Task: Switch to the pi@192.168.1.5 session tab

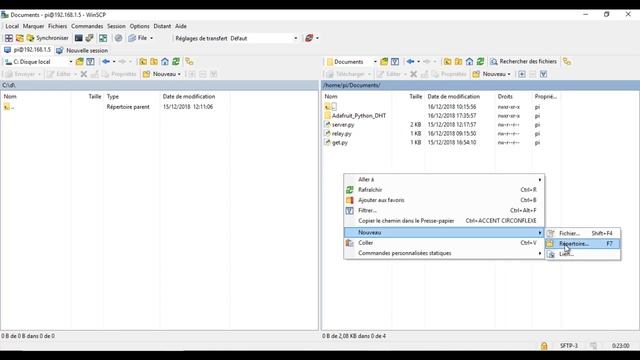Action: click(x=27, y=50)
